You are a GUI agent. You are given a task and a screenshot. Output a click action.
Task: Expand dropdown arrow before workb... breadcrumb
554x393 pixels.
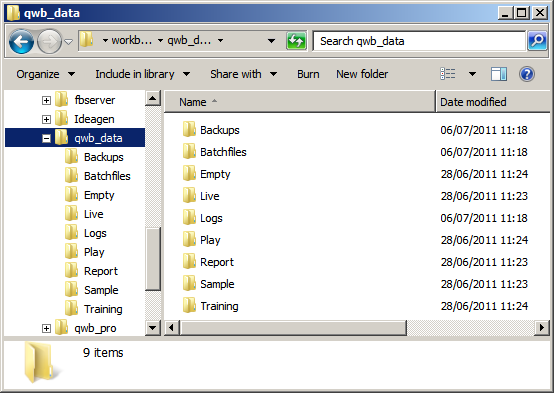click(105, 41)
